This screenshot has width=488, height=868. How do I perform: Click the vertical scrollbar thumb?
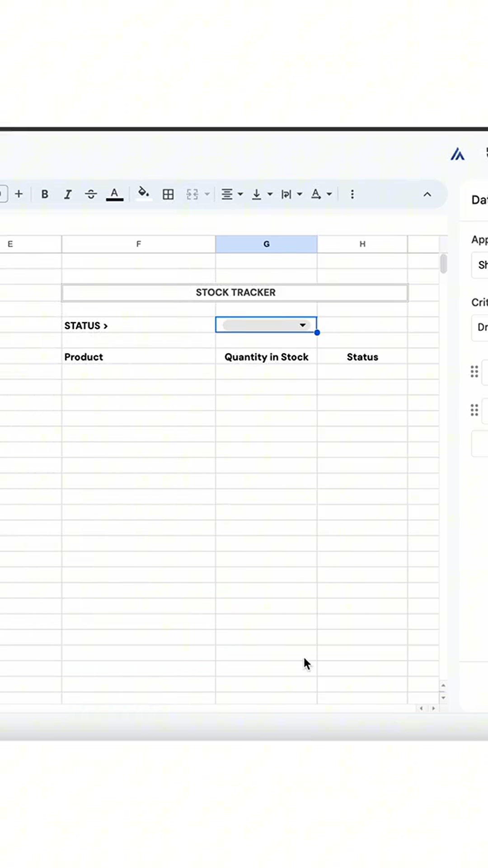[443, 264]
